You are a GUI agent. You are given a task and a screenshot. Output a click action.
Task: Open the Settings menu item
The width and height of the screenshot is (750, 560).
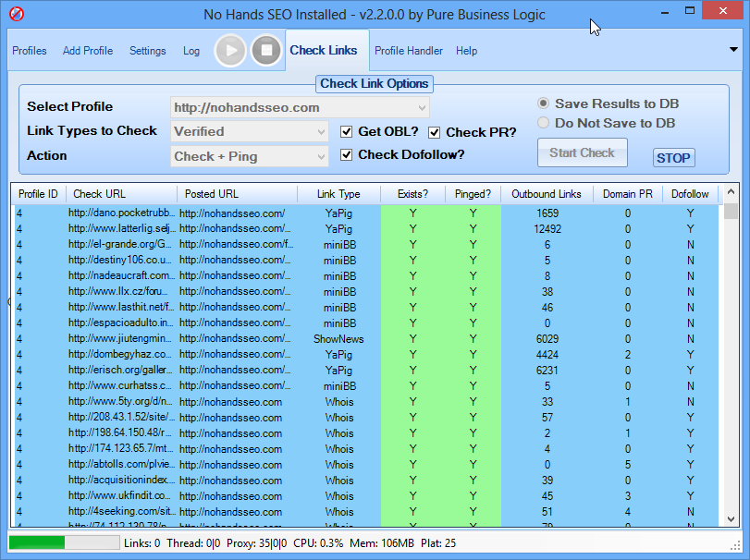(148, 51)
